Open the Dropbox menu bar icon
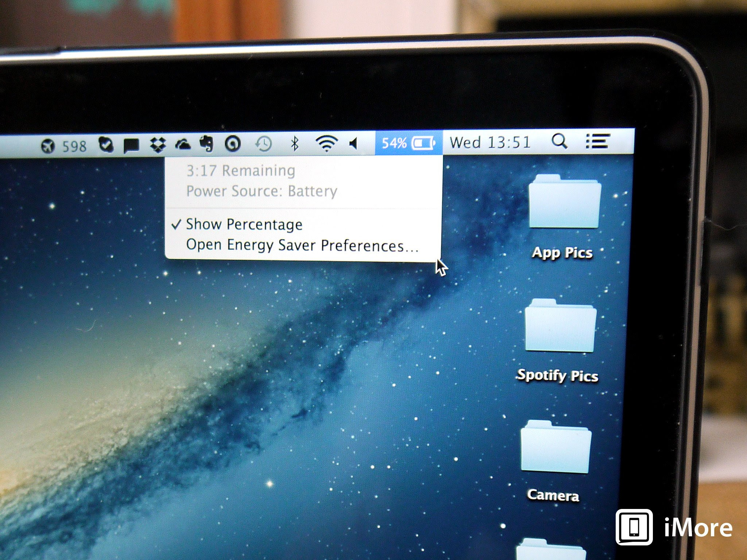The height and width of the screenshot is (560, 747). (x=158, y=143)
